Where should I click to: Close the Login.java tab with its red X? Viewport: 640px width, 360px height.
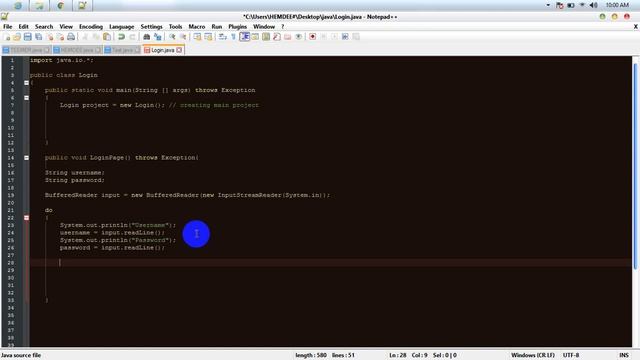[179, 50]
